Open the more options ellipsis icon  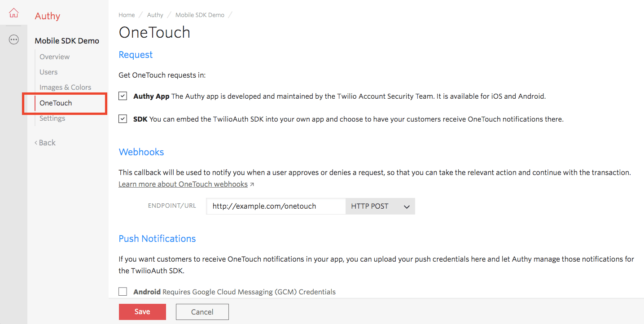tap(14, 40)
